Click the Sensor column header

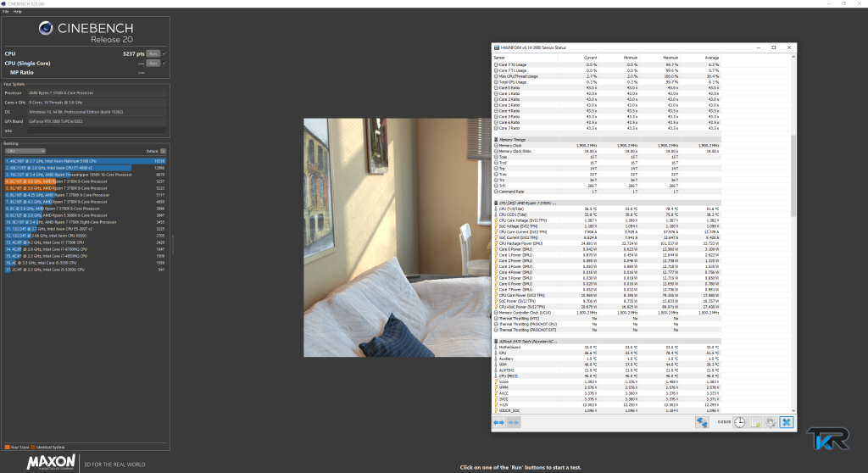(525, 58)
